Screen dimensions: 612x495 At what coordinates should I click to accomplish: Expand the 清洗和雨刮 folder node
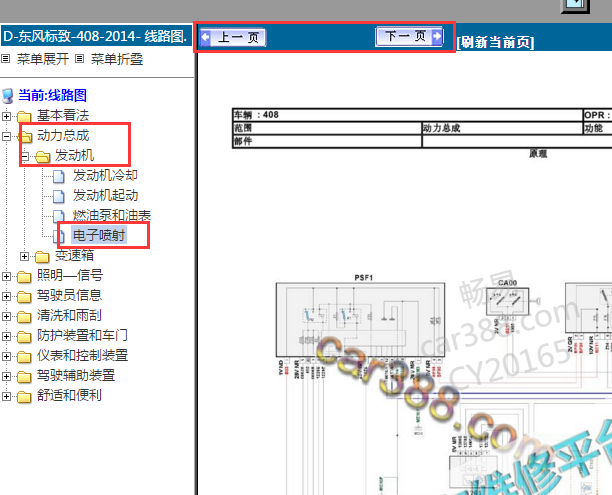(x=6, y=316)
